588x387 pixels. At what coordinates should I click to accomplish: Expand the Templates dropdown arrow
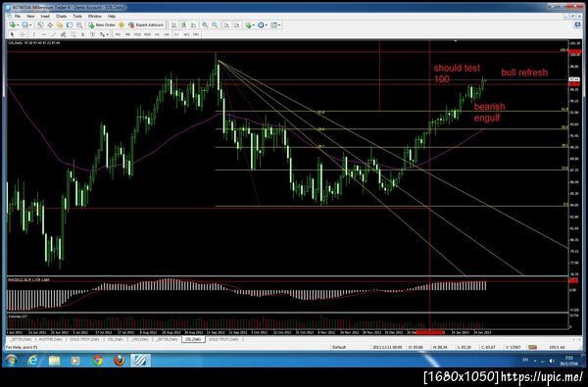pyautogui.click(x=279, y=25)
